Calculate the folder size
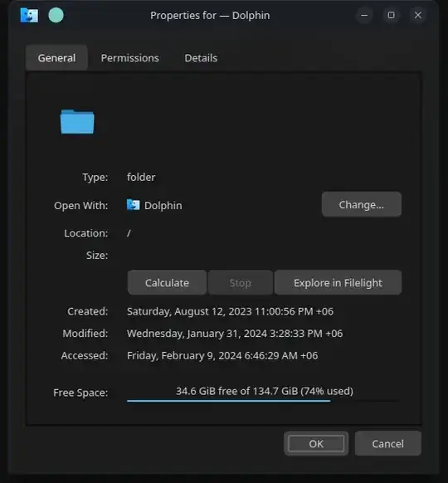 [x=167, y=283]
